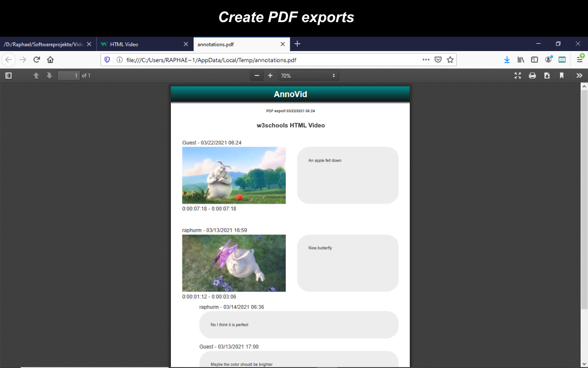
Task: Go back in browser history
Action: 9,60
